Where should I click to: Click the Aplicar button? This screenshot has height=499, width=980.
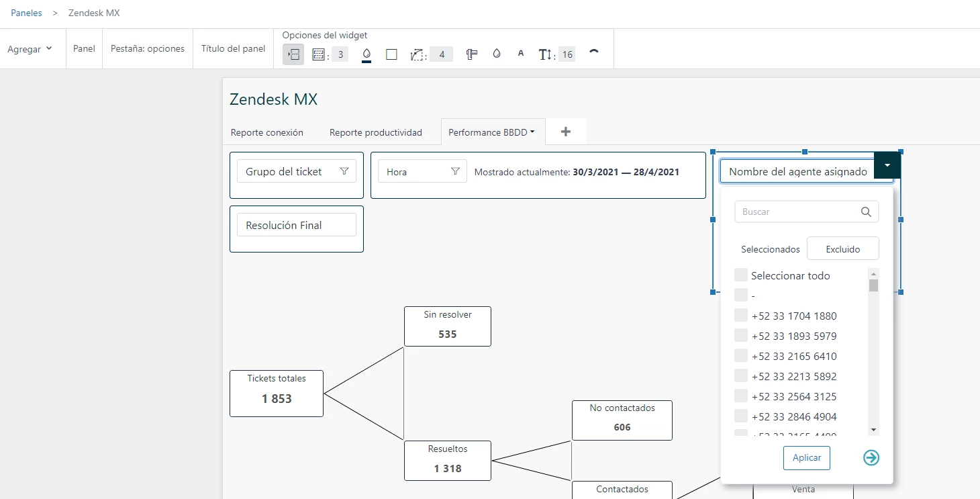[807, 457]
